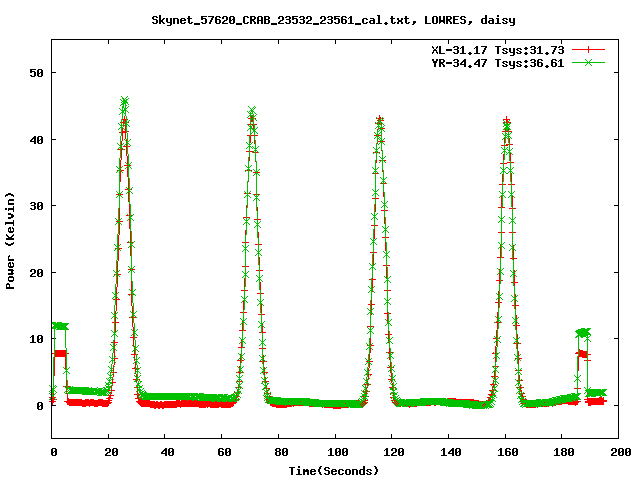Click the y-axis tick label '30'
The image size is (640, 480).
36,206
